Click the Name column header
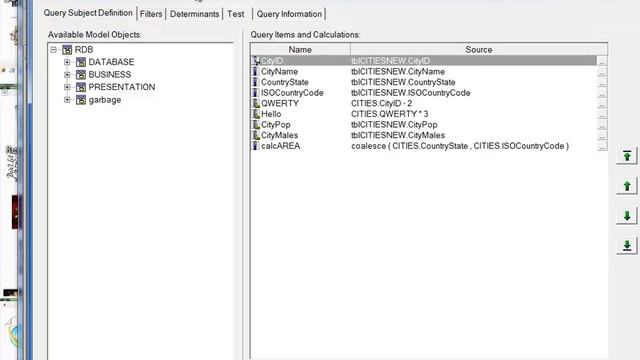 (x=300, y=50)
